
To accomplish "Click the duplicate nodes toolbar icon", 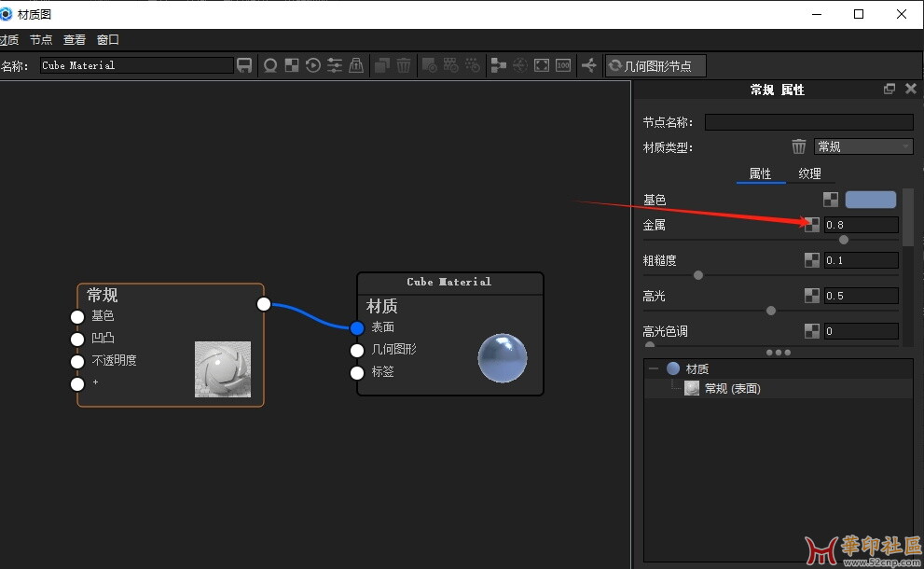I will [382, 65].
